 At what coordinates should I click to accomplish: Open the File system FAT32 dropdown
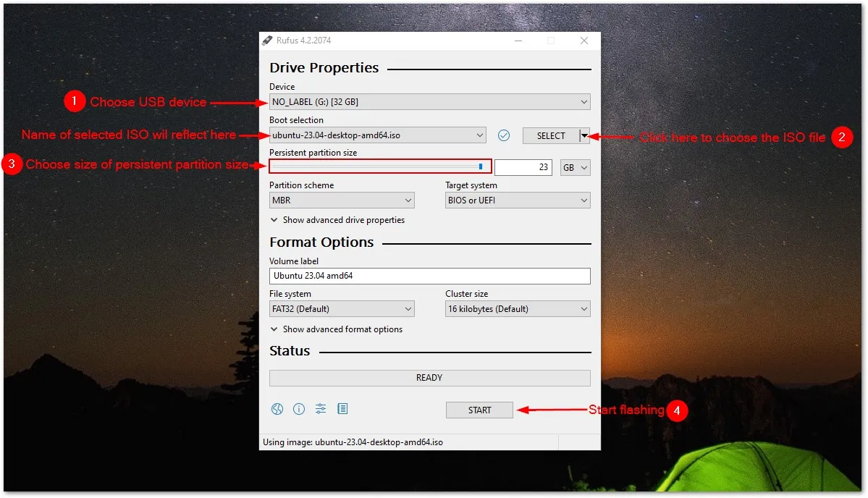[x=342, y=309]
